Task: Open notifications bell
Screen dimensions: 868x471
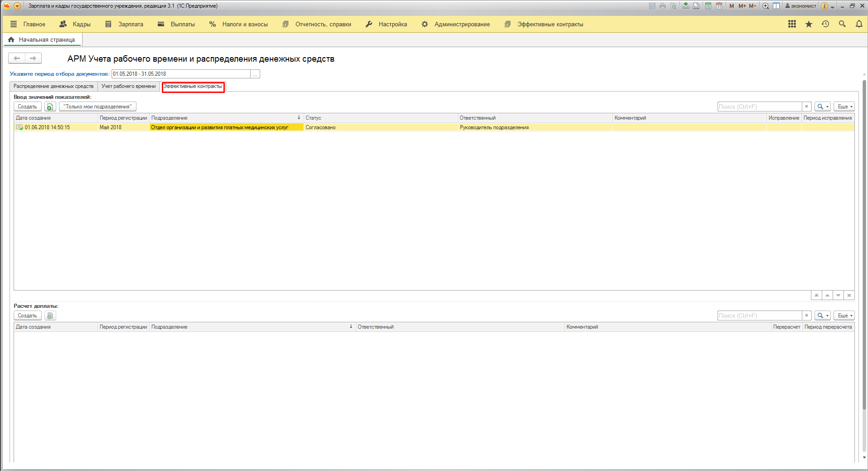Action: coord(859,24)
